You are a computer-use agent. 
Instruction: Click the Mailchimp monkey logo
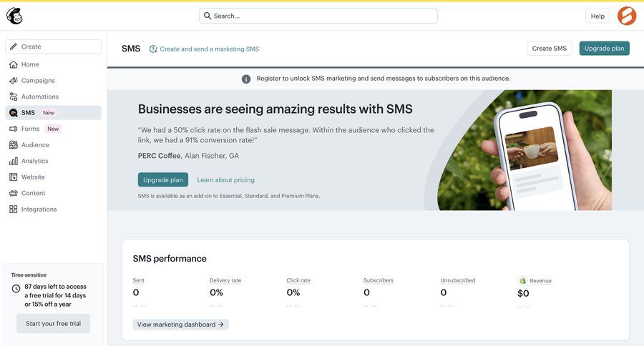click(x=14, y=16)
